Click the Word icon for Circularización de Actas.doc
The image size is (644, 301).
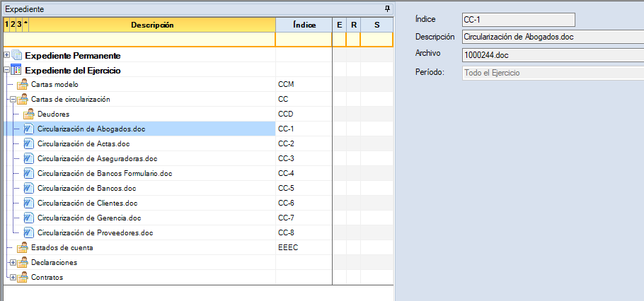28,143
